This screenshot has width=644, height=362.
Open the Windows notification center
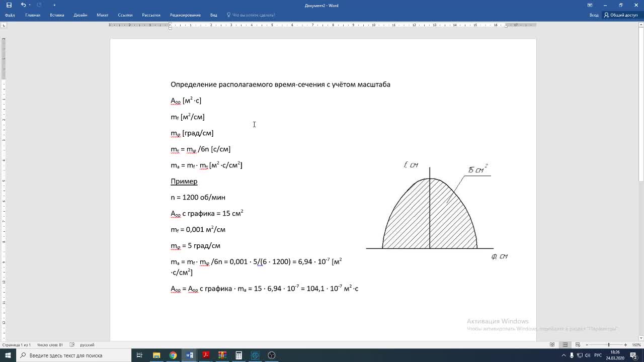coord(633,355)
